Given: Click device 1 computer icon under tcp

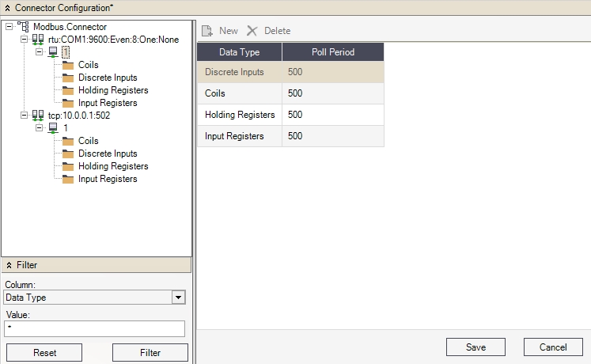Looking at the screenshot, I should click(53, 128).
